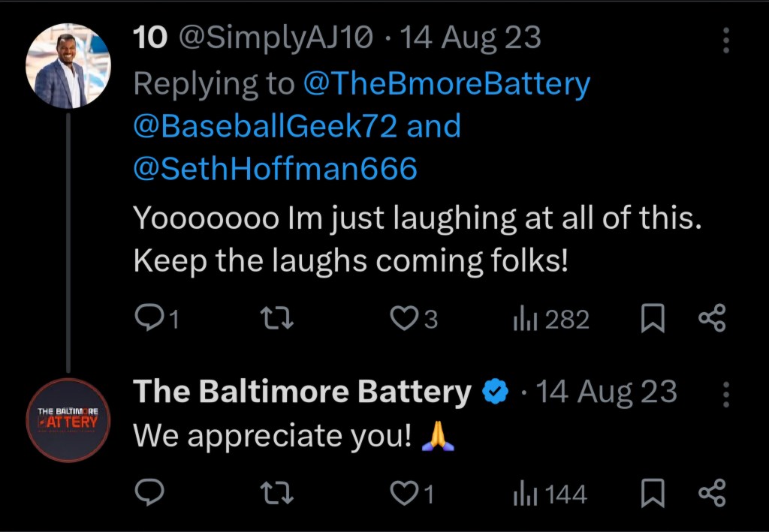Open more options on SimplyAJ10's tweet

tap(726, 41)
